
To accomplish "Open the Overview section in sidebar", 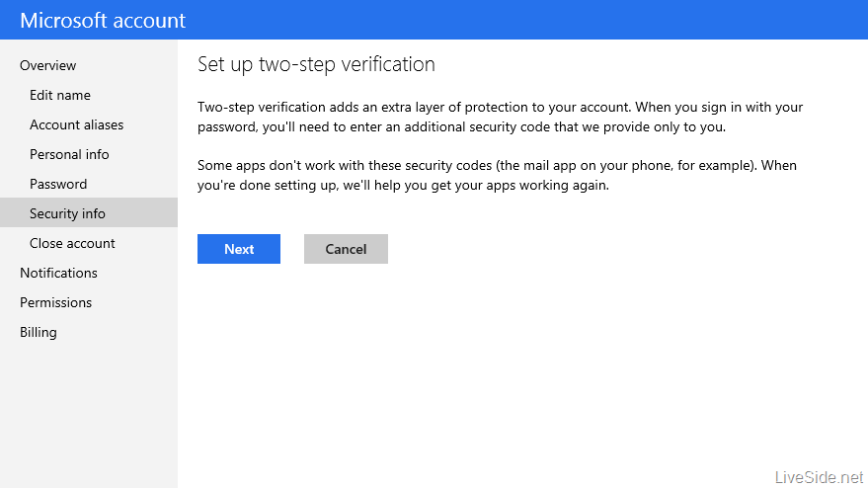I will coord(47,65).
